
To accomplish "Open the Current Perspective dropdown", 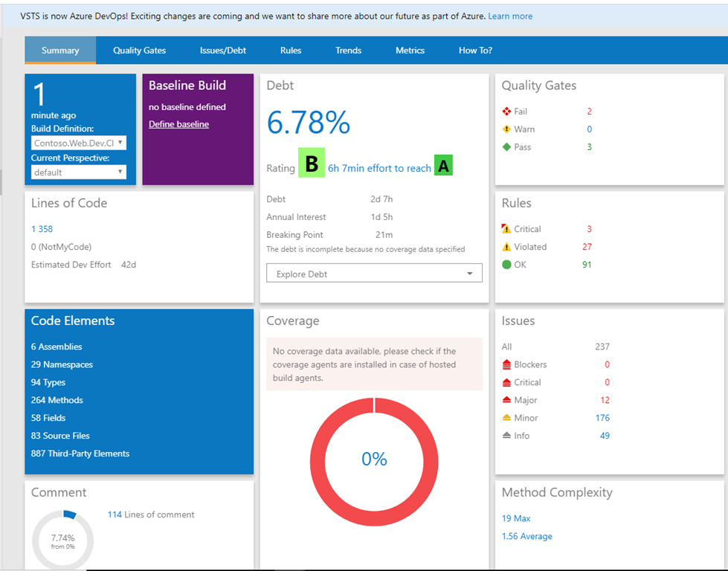I will pos(78,172).
